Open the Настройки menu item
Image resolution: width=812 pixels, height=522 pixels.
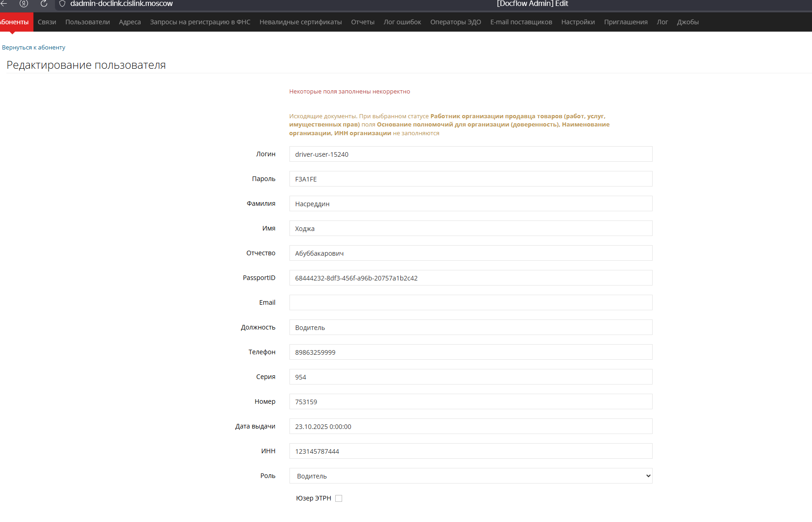578,22
